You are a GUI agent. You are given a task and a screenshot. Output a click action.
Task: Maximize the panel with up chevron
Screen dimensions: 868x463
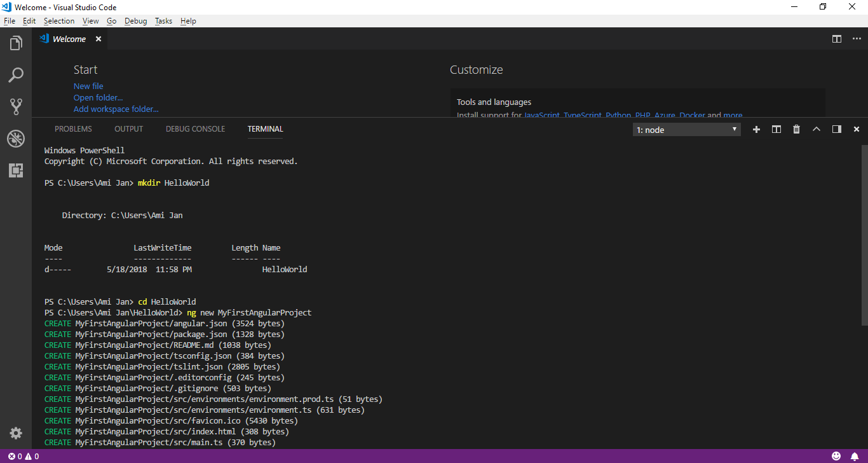[817, 129]
